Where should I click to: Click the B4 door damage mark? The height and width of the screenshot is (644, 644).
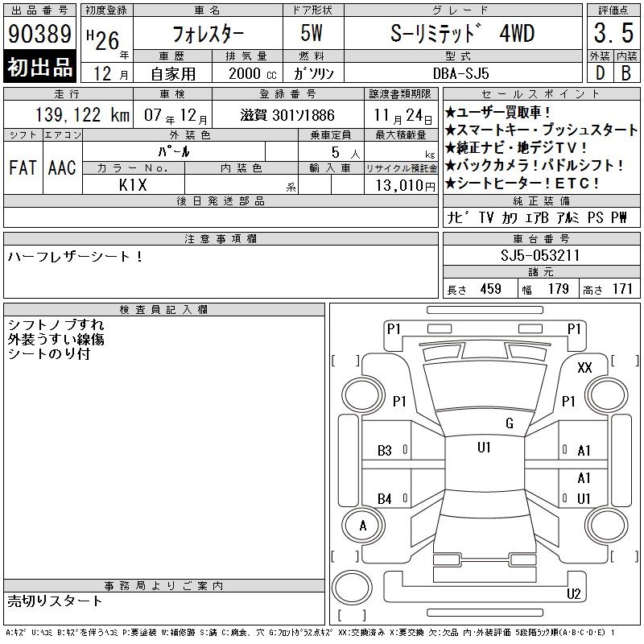[x=385, y=499]
